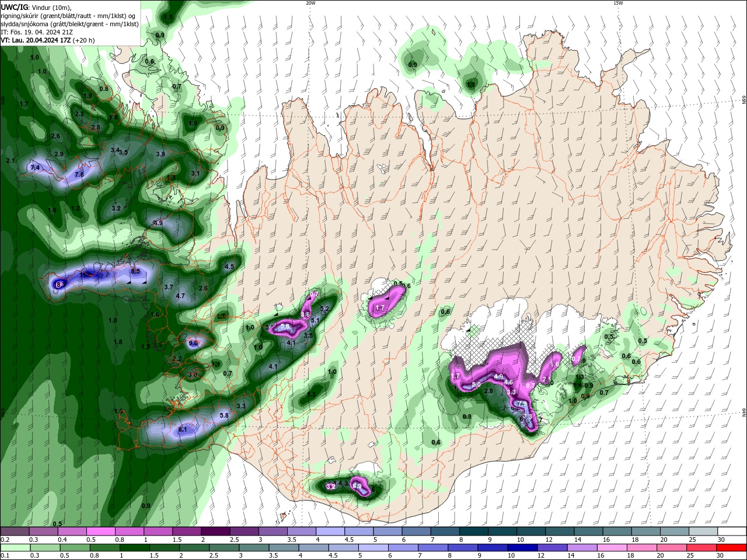Click the '3.7' precipitation value
Screen dimensions: 747x560
pos(169,287)
